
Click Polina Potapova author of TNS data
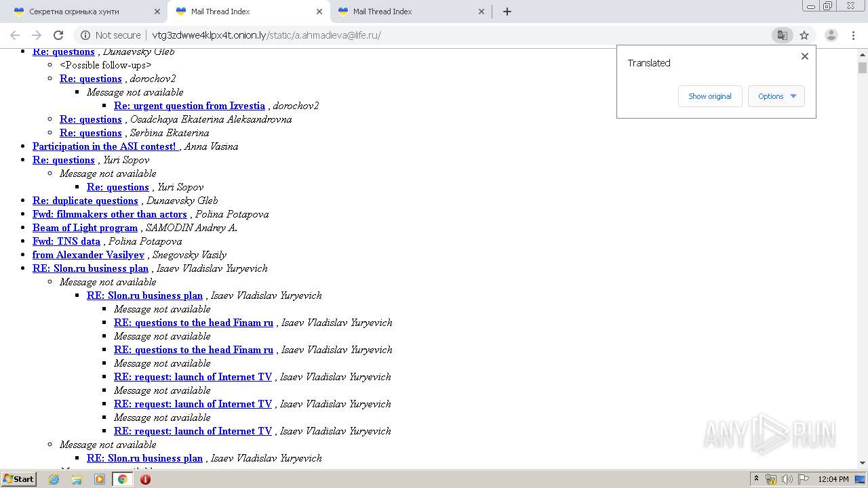pos(145,241)
